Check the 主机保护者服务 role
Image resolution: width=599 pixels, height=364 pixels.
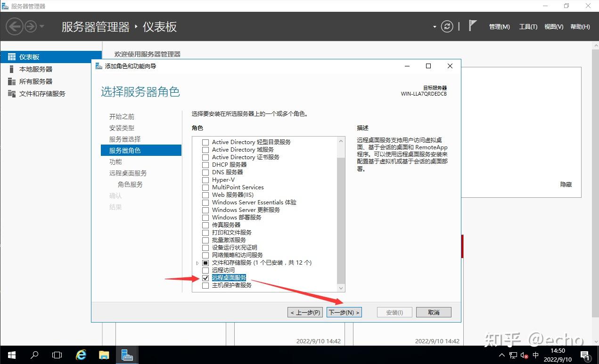point(205,285)
